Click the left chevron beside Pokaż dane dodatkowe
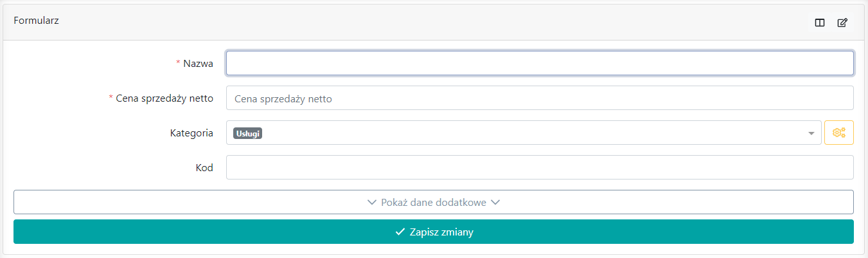 371,202
